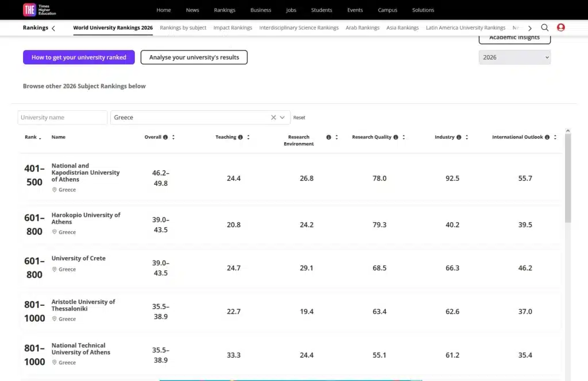Click info icon for Research Quality
The height and width of the screenshot is (381, 588).
click(x=396, y=137)
